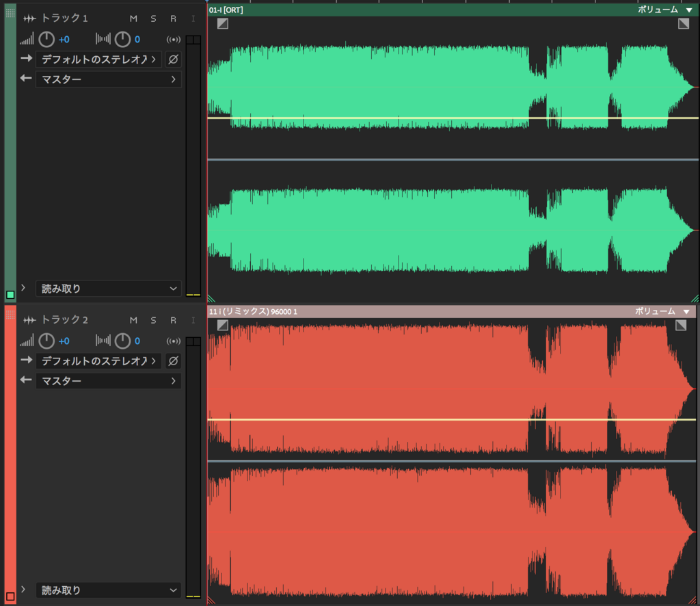Solo Track 1 with the S button

tap(153, 18)
